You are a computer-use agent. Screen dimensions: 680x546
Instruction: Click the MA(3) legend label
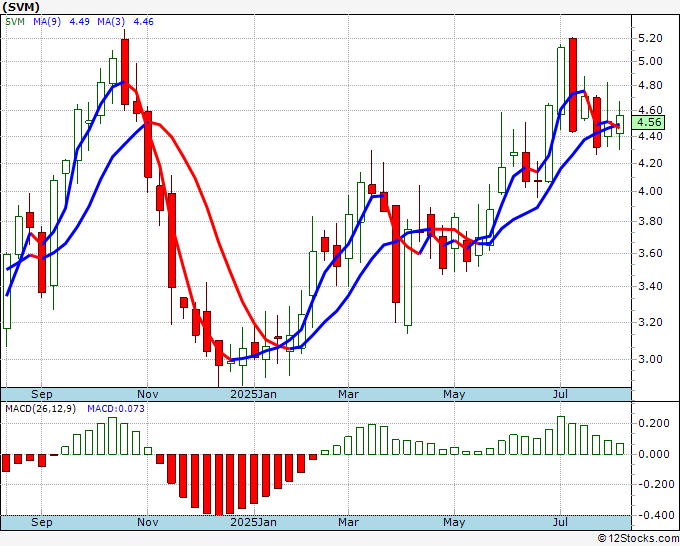pyautogui.click(x=111, y=22)
